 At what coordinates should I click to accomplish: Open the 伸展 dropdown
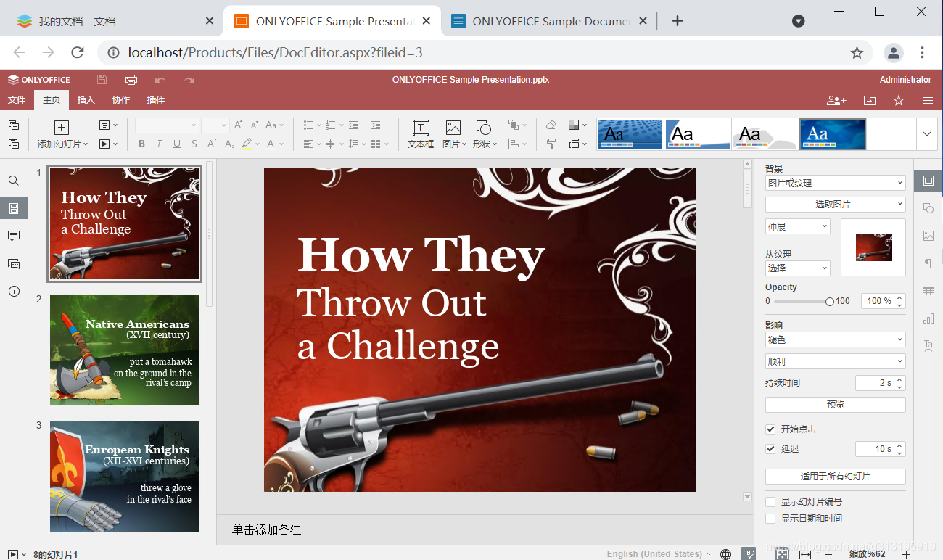798,227
